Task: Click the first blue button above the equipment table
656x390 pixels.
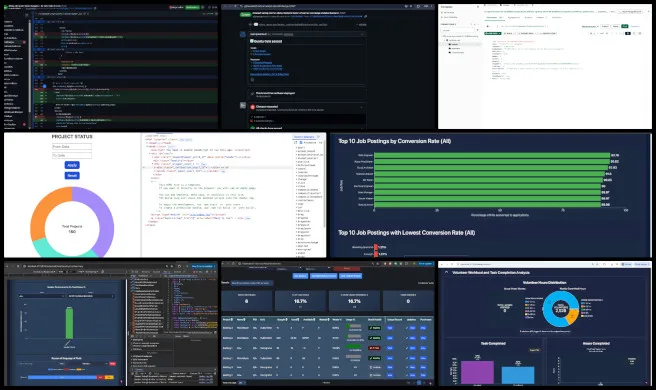Action: click(x=300, y=276)
